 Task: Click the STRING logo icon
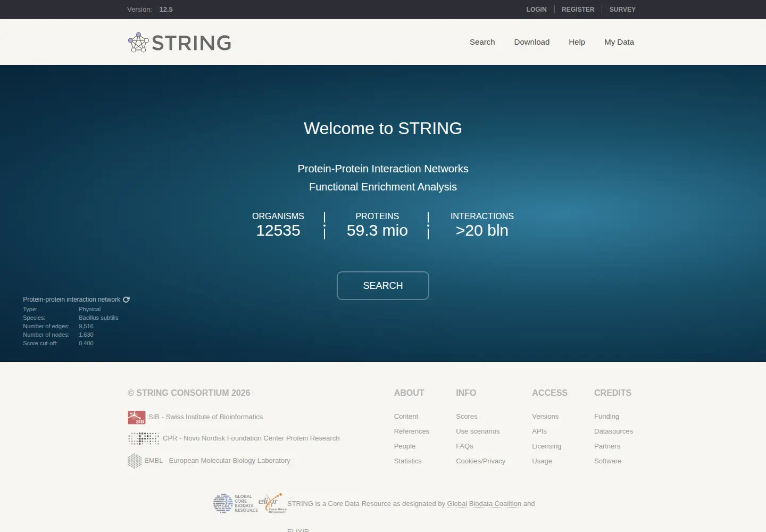click(138, 43)
